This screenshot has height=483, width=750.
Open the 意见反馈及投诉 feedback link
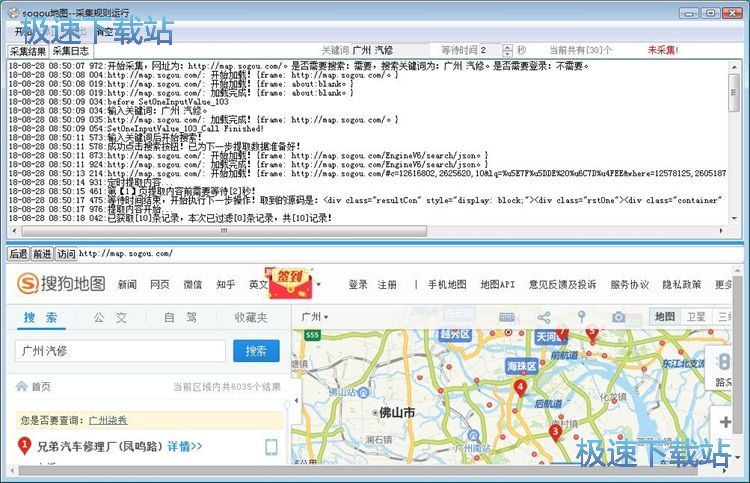coord(562,285)
